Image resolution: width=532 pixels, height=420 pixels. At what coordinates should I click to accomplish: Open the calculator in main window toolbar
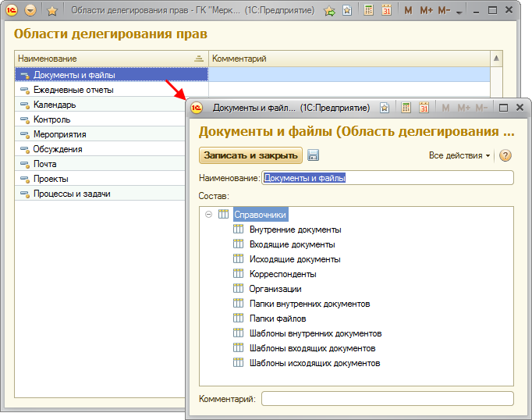tap(368, 11)
